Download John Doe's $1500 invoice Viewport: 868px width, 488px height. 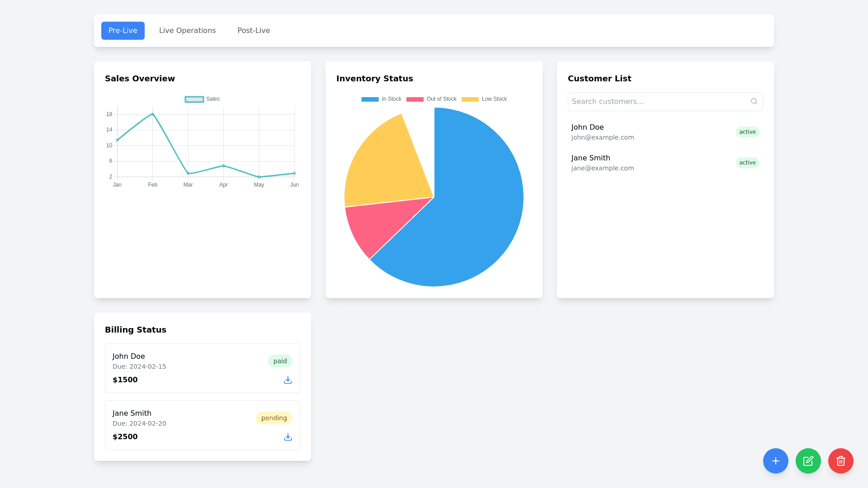(x=288, y=380)
